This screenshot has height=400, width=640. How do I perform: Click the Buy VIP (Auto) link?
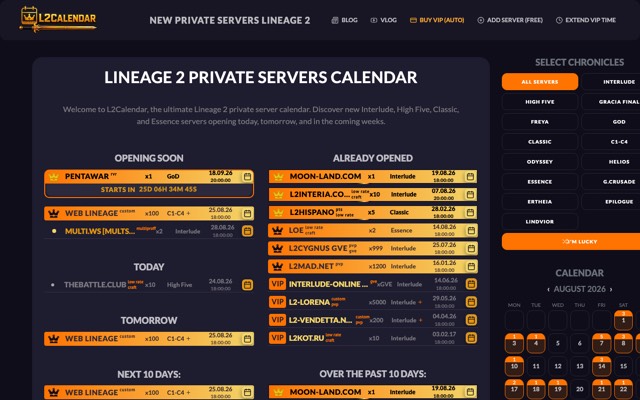[x=437, y=20]
